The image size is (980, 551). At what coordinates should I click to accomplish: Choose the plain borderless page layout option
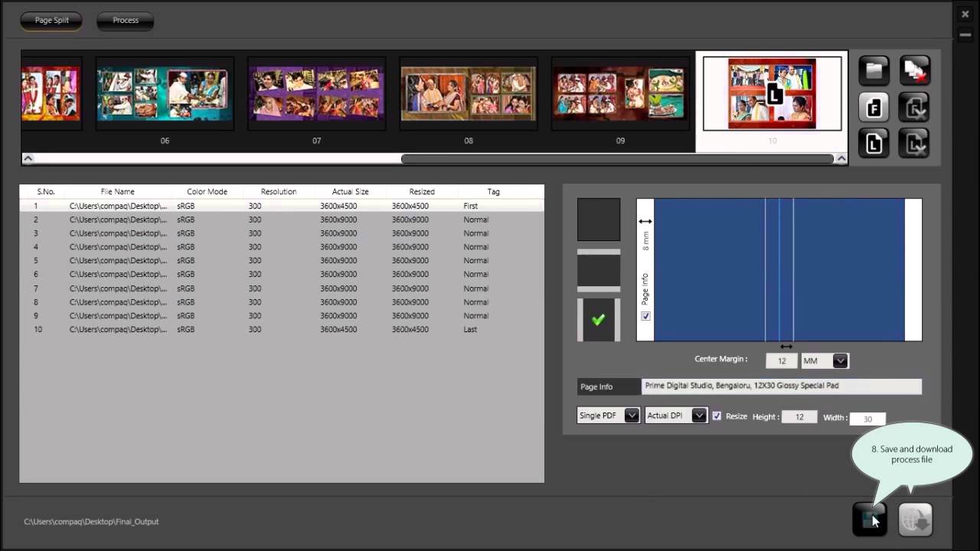pos(599,220)
